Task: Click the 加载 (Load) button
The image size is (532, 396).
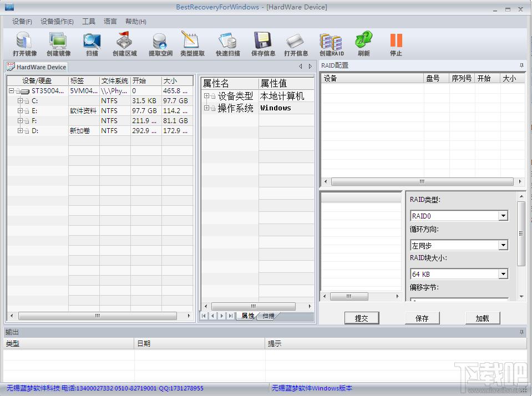Action: coord(482,318)
